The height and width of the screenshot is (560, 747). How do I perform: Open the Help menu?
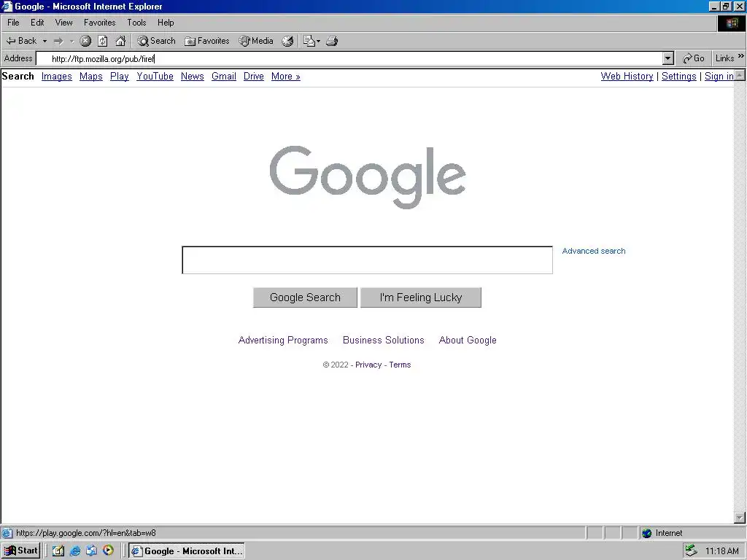(x=166, y=23)
